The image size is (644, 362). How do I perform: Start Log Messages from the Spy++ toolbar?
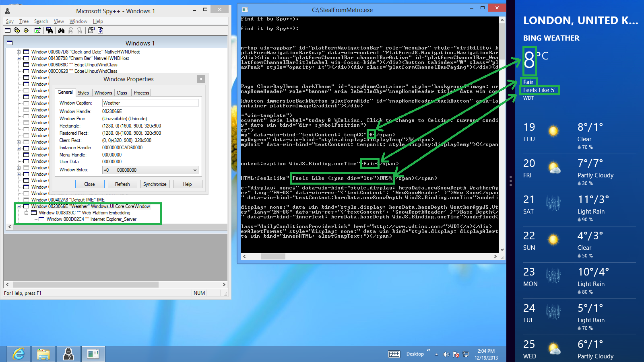[x=37, y=31]
